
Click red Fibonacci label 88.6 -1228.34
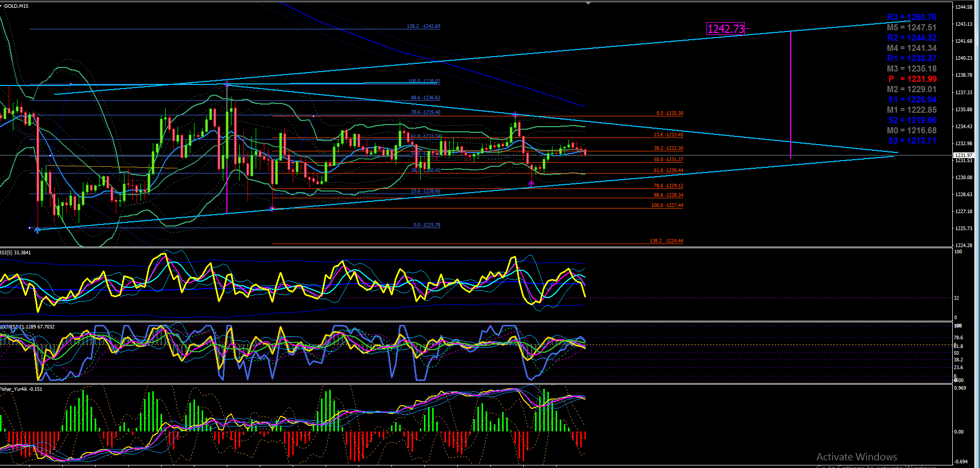(x=669, y=195)
